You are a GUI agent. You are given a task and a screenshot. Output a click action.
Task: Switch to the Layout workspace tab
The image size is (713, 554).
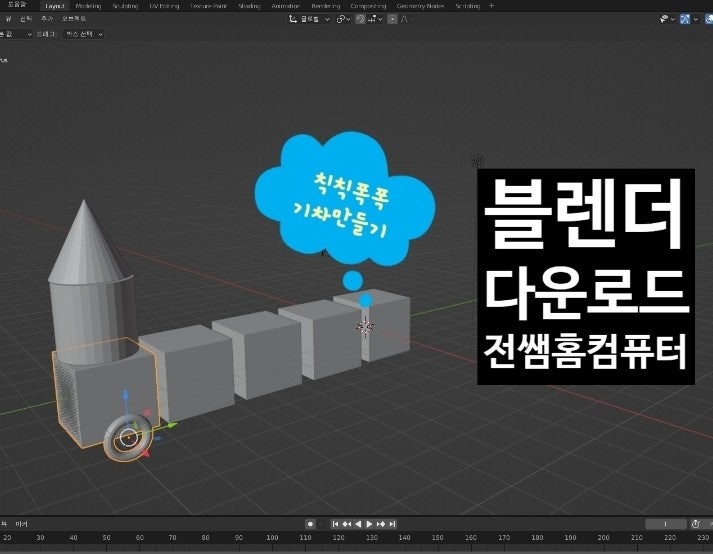55,6
